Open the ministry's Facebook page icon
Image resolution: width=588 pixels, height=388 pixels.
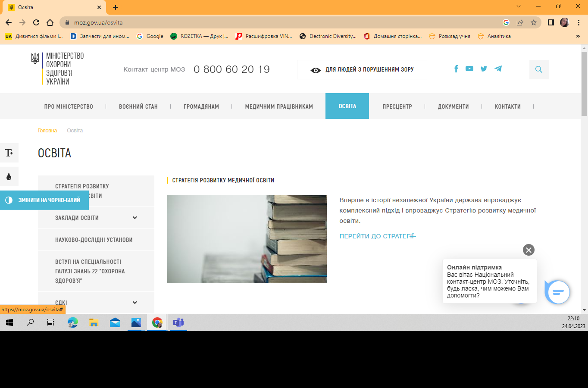click(x=456, y=69)
